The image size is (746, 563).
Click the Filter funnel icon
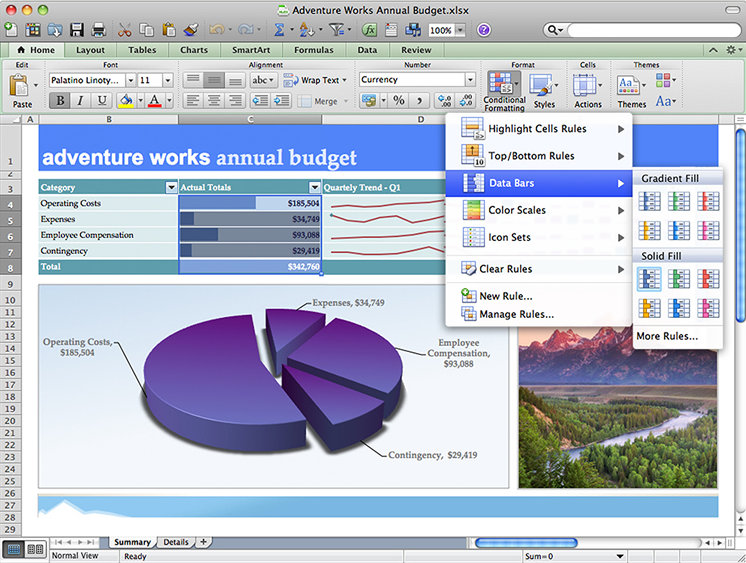(x=336, y=30)
